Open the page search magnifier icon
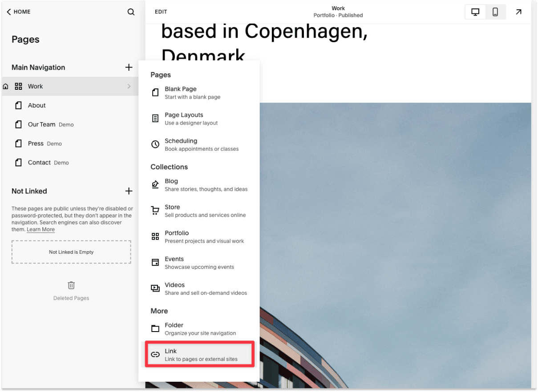This screenshot has width=538, height=392. (x=131, y=12)
